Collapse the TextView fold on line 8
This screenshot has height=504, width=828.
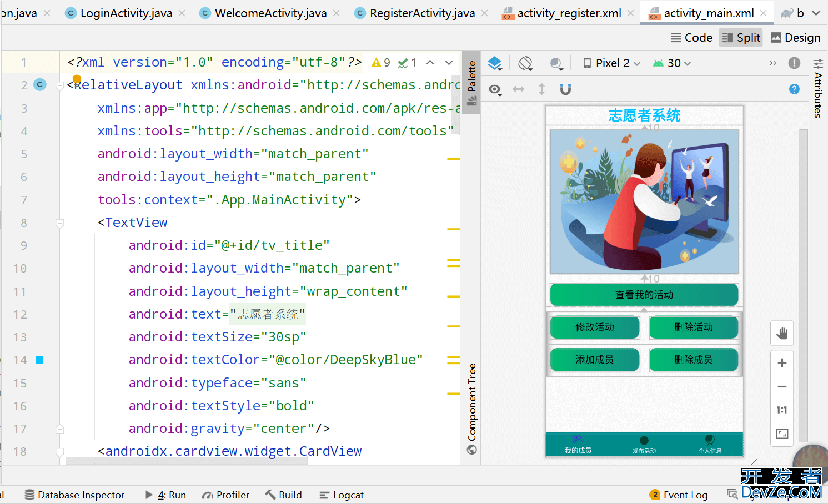[60, 223]
